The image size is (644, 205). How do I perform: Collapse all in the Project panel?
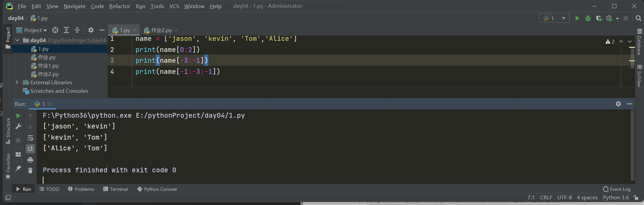tap(77, 30)
